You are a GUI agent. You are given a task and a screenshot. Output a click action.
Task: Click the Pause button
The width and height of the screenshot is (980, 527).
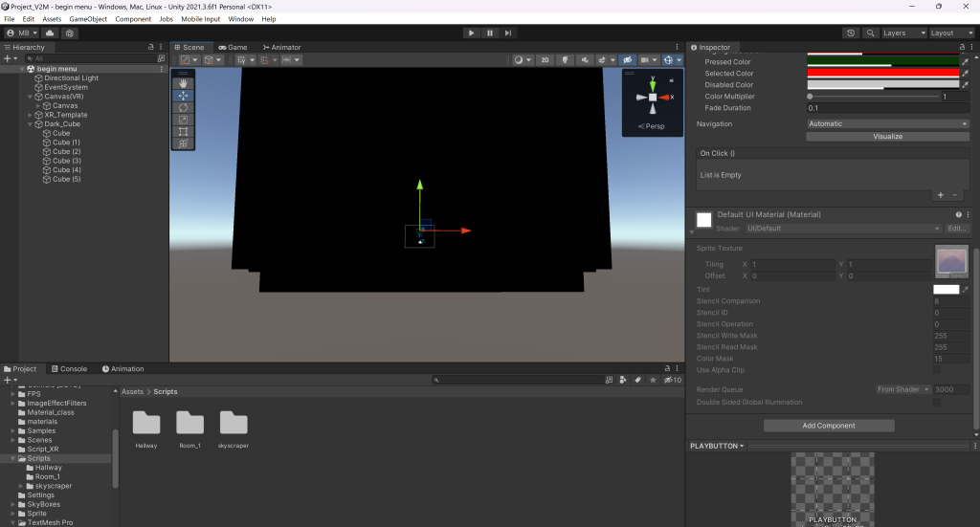point(490,33)
